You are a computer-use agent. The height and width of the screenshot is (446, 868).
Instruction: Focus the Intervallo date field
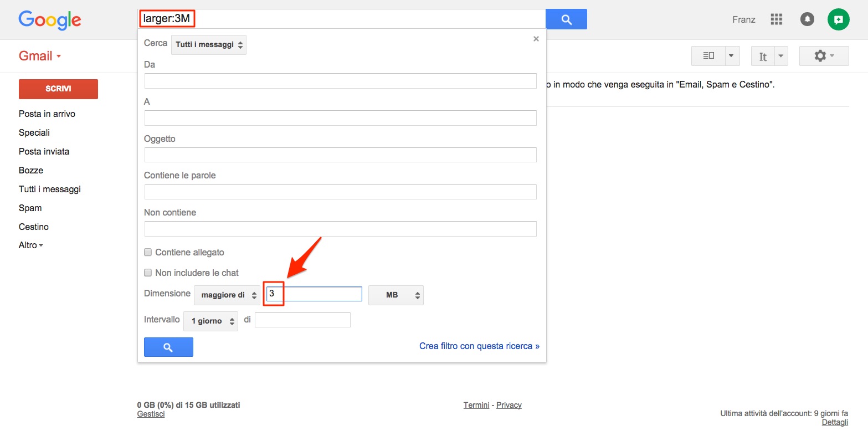[302, 320]
